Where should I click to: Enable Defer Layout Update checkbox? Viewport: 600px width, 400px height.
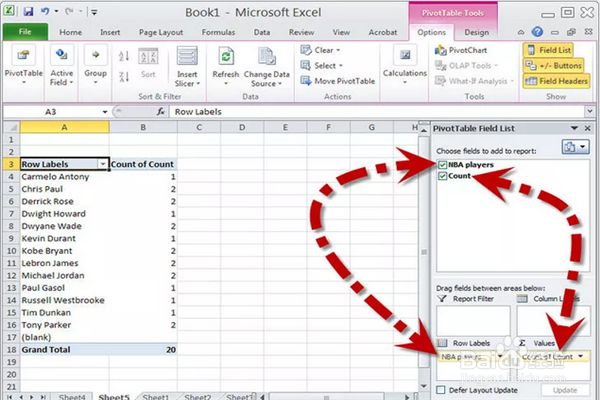[x=441, y=390]
